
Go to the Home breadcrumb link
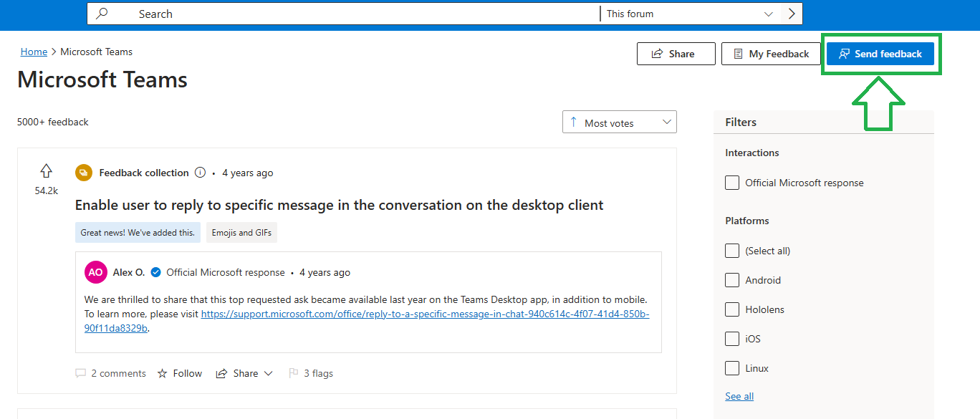34,52
